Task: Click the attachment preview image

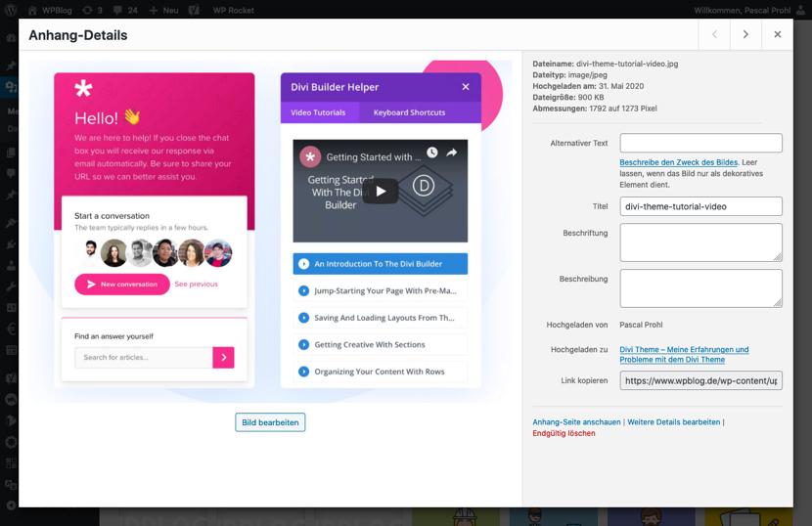Action: click(270, 231)
